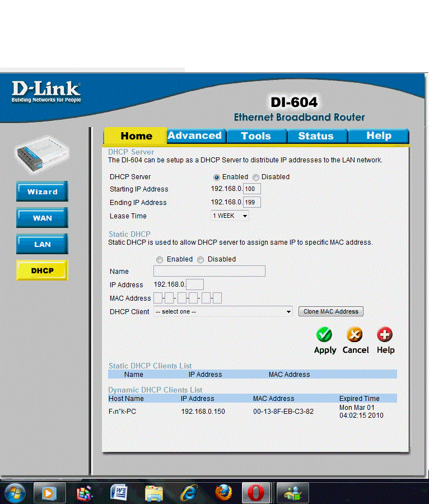429x504 pixels.
Task: Click the D-Link logo
Action: pyautogui.click(x=46, y=92)
